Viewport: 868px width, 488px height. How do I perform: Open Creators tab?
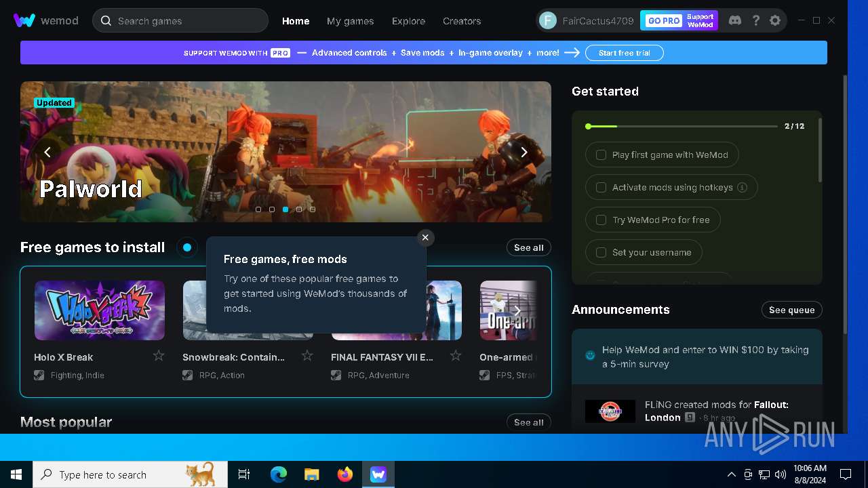pyautogui.click(x=462, y=21)
